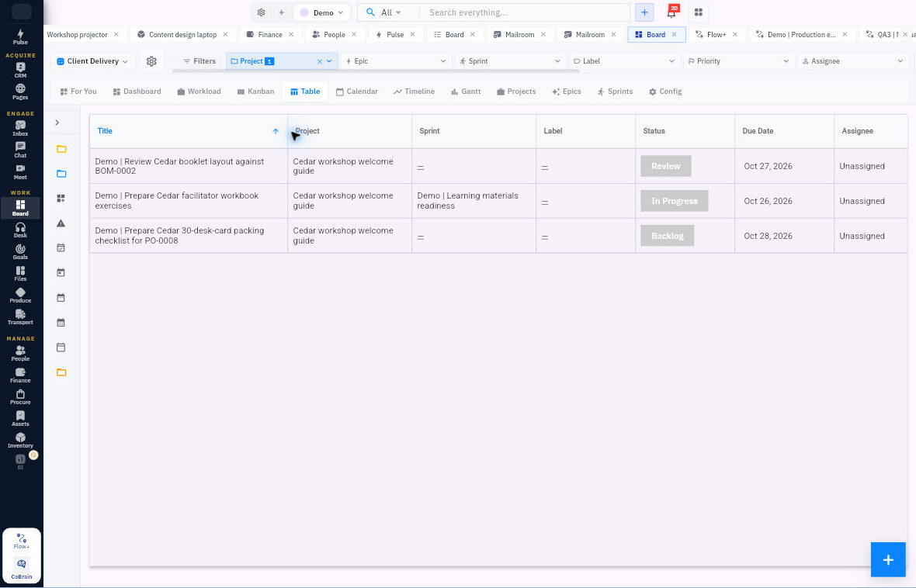The image size is (916, 588).
Task: Open Procure module in sidebar
Action: (x=20, y=396)
